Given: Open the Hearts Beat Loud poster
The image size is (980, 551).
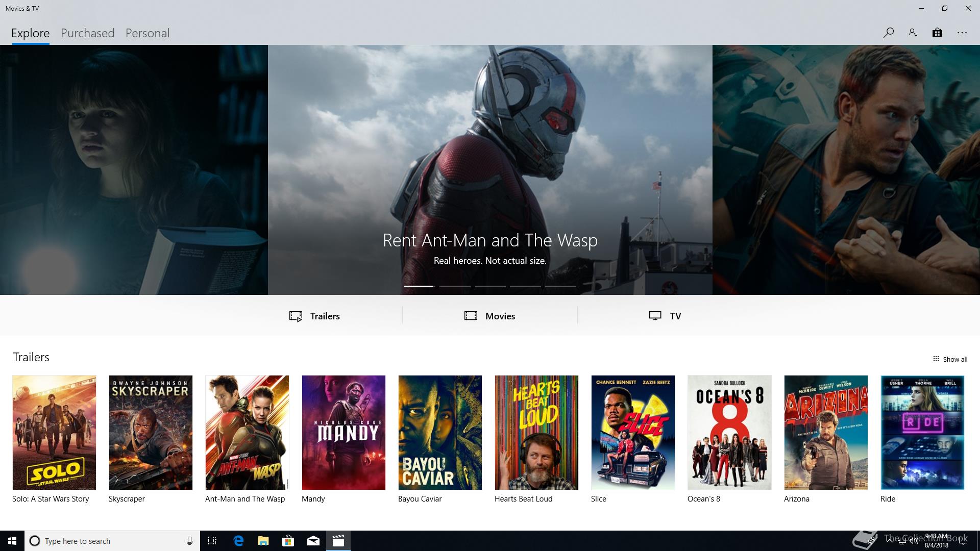Looking at the screenshot, I should click(x=536, y=433).
